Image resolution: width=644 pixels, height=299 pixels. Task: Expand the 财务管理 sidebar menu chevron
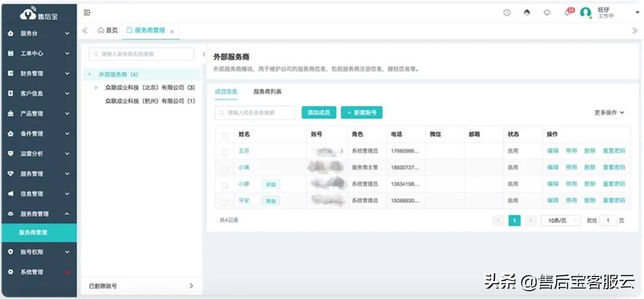click(x=67, y=74)
